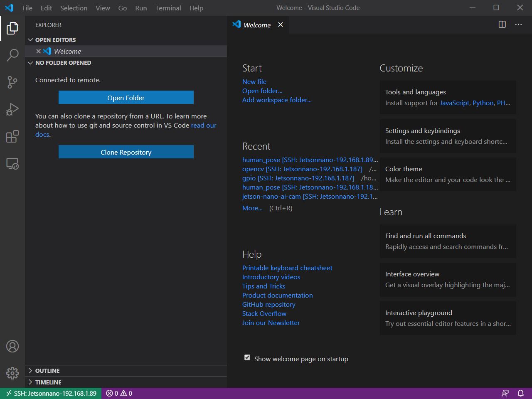This screenshot has height=399, width=532.
Task: Open the Go menu
Action: pos(123,8)
